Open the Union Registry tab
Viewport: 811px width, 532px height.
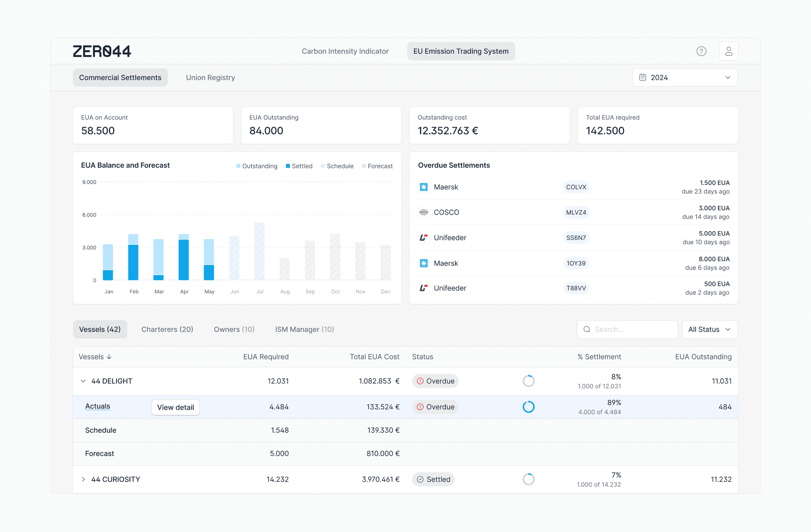210,78
